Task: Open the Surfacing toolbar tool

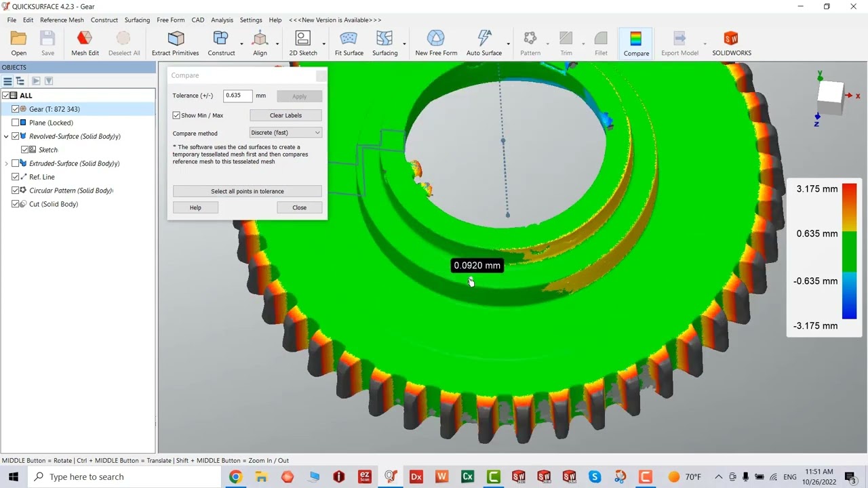Action: pos(384,43)
